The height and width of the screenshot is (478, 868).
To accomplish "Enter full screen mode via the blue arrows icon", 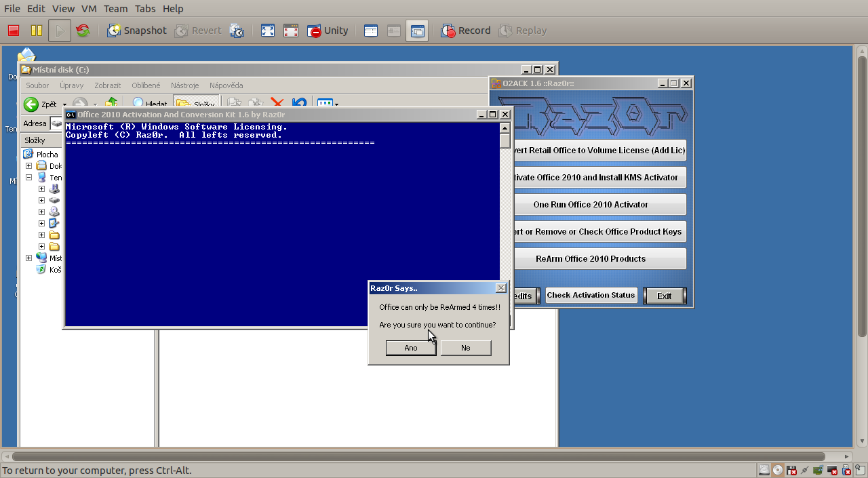I will point(268,31).
